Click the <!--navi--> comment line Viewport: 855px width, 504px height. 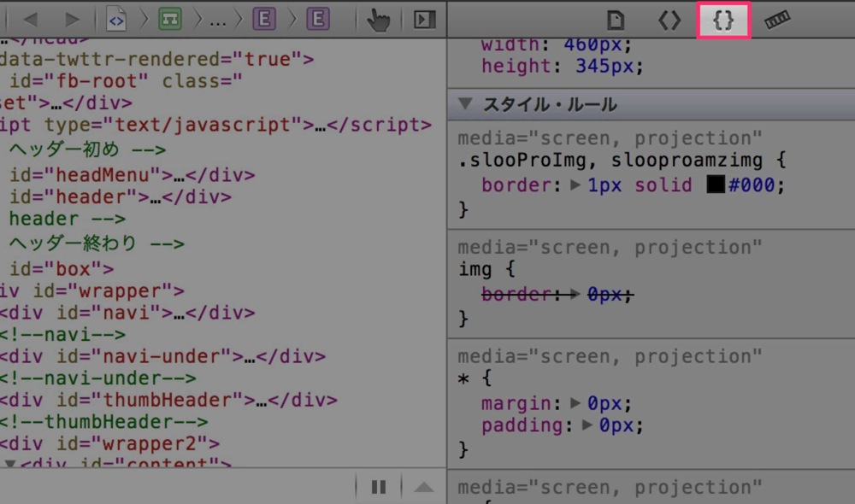(62, 335)
